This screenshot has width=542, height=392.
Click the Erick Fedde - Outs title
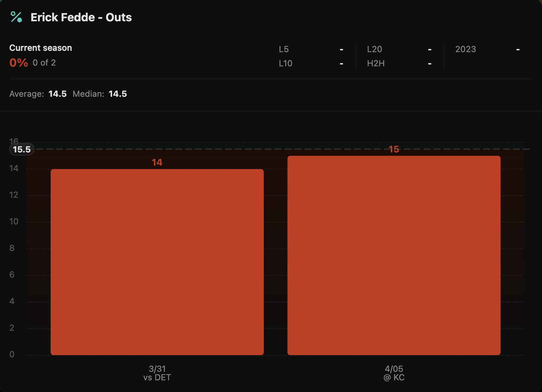tap(81, 17)
